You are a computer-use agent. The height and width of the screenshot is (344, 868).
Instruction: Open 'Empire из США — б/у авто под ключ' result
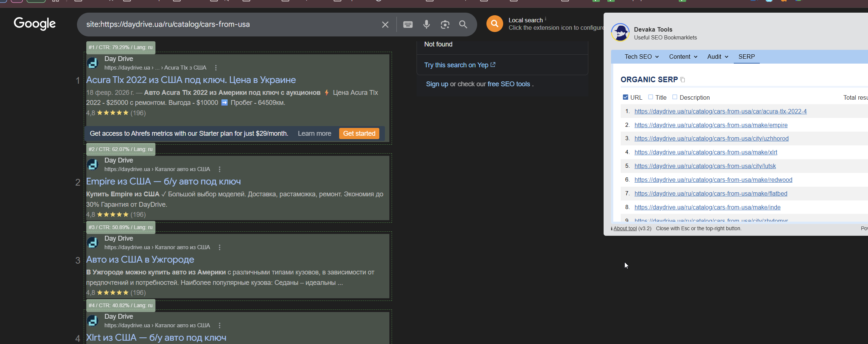164,181
